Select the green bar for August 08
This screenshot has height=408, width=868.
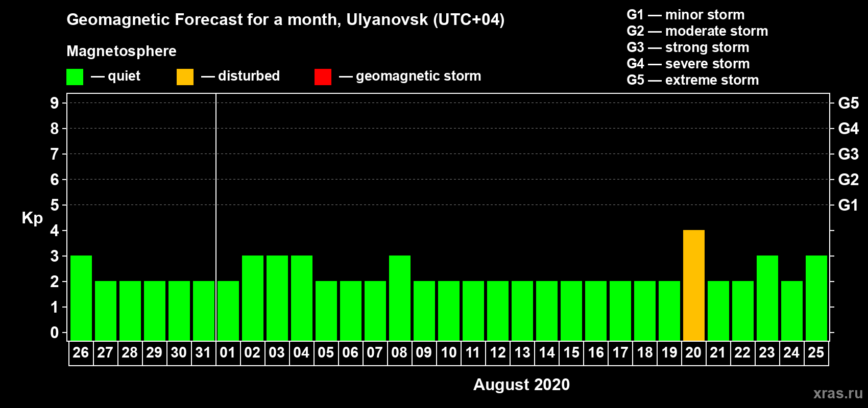(x=400, y=298)
